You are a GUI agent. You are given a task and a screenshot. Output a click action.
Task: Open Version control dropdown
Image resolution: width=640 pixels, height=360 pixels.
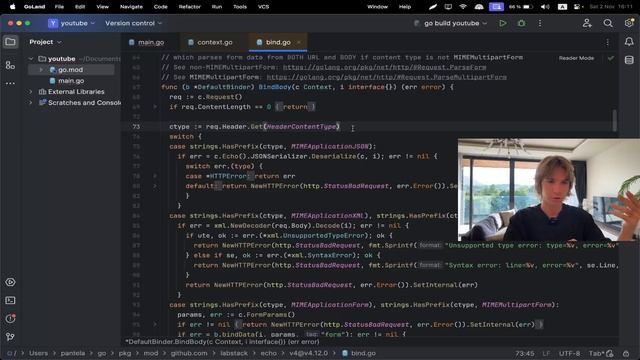click(133, 24)
